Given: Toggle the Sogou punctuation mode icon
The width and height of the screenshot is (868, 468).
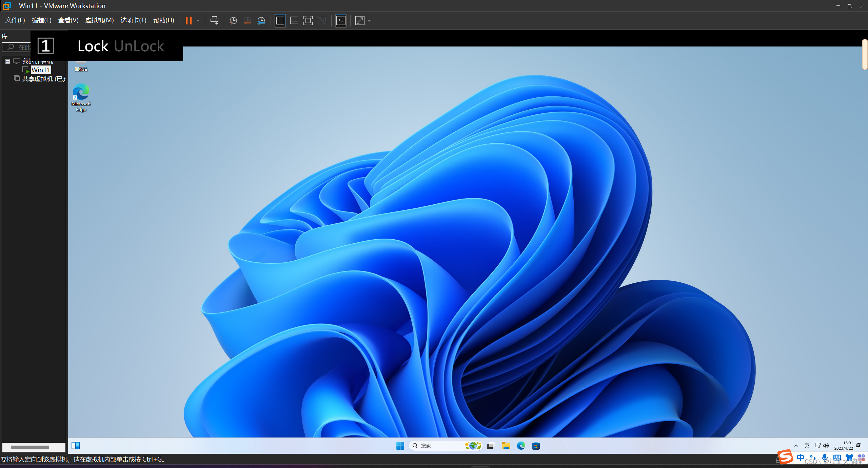Looking at the screenshot, I should point(812,457).
